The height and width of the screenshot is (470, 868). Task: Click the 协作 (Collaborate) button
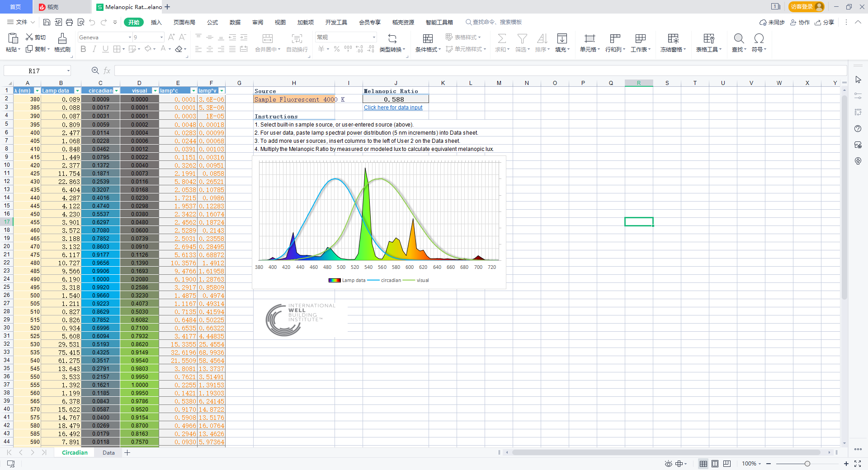tap(800, 22)
